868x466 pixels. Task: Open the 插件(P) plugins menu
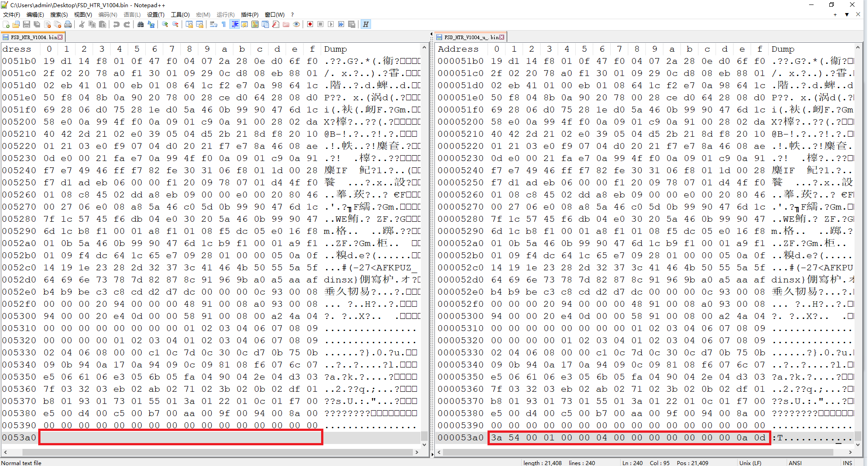250,14
